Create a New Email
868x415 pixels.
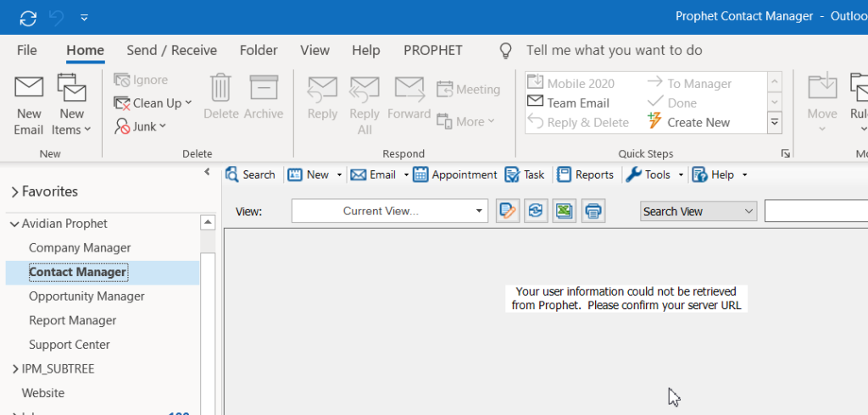[29, 106]
